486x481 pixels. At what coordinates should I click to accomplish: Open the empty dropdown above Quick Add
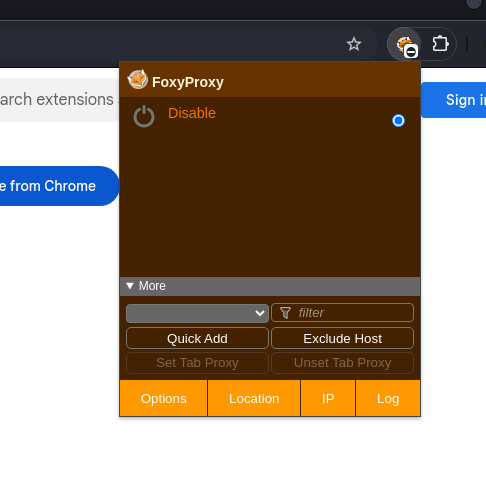197,313
